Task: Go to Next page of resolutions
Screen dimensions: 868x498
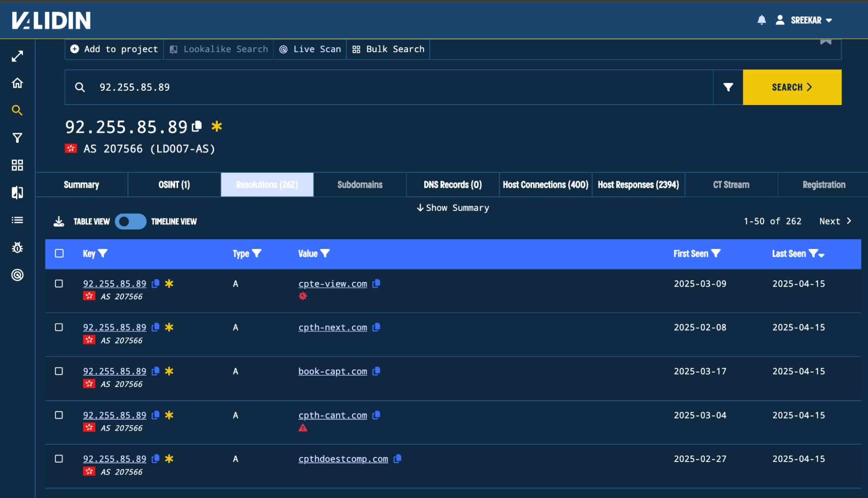Action: coord(833,221)
